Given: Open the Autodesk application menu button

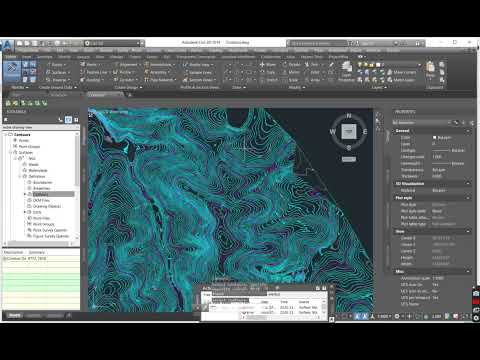Looking at the screenshot, I should pyautogui.click(x=7, y=45).
